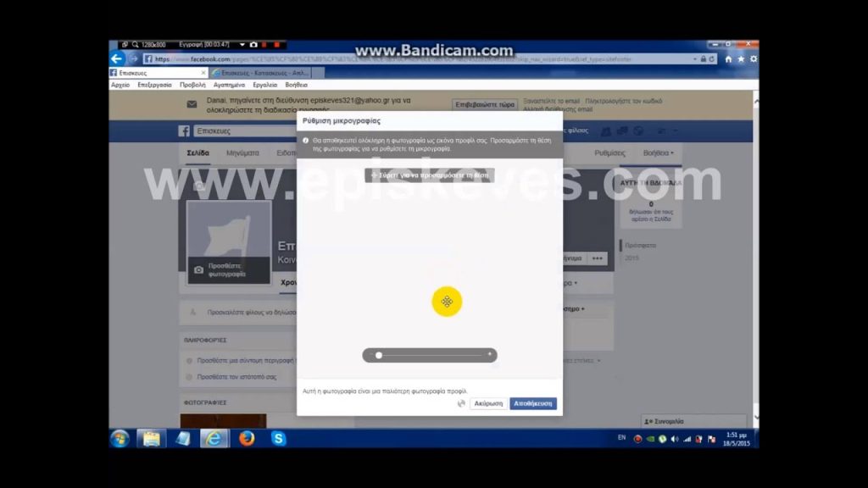The width and height of the screenshot is (868, 488).
Task: Open the Favorites star icon
Action: click(x=741, y=59)
